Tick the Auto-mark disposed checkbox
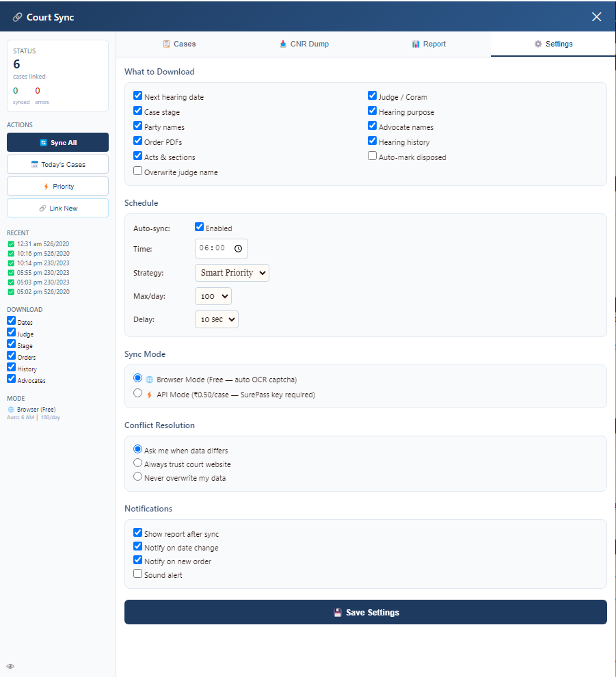This screenshot has width=616, height=677. (x=372, y=156)
